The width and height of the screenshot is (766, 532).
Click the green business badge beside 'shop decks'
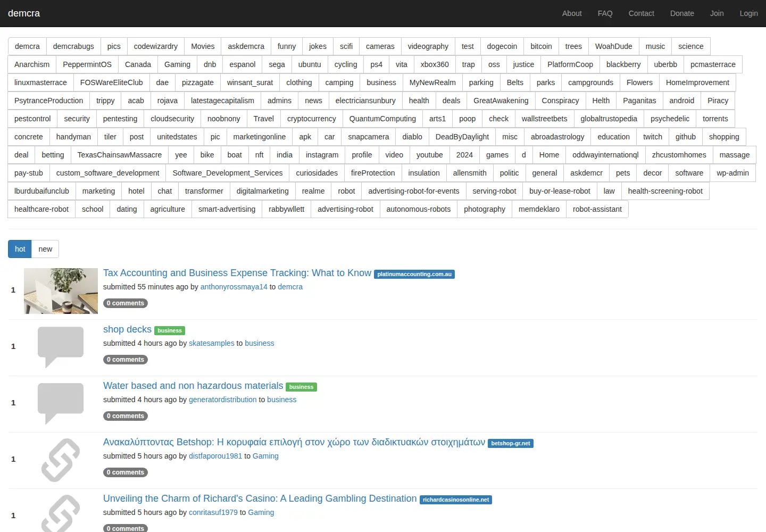[170, 331]
